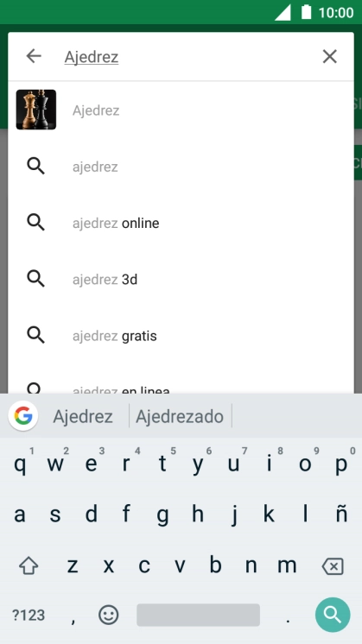The height and width of the screenshot is (644, 362).
Task: Pick 'Ajedrezado' keyboard word suggestion
Action: click(x=180, y=416)
